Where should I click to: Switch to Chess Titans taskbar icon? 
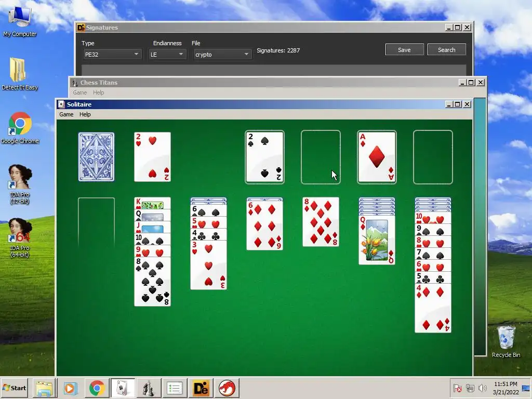(149, 388)
